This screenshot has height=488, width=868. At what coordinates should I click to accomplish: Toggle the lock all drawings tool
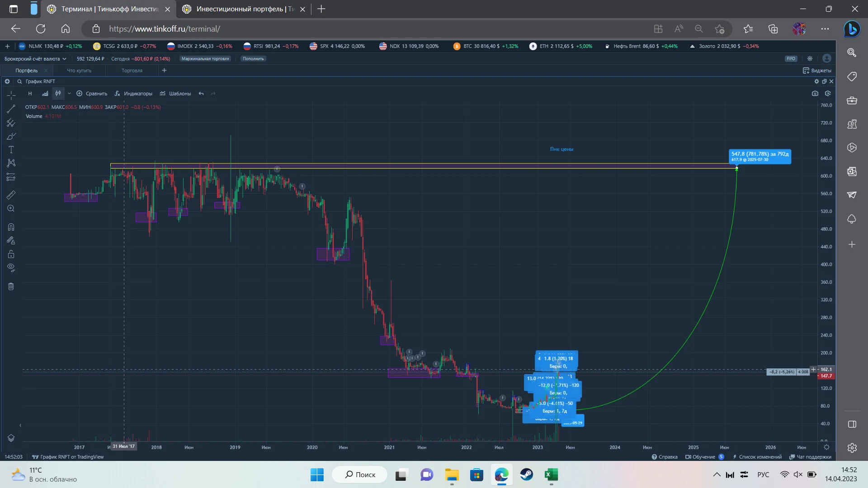click(11, 254)
